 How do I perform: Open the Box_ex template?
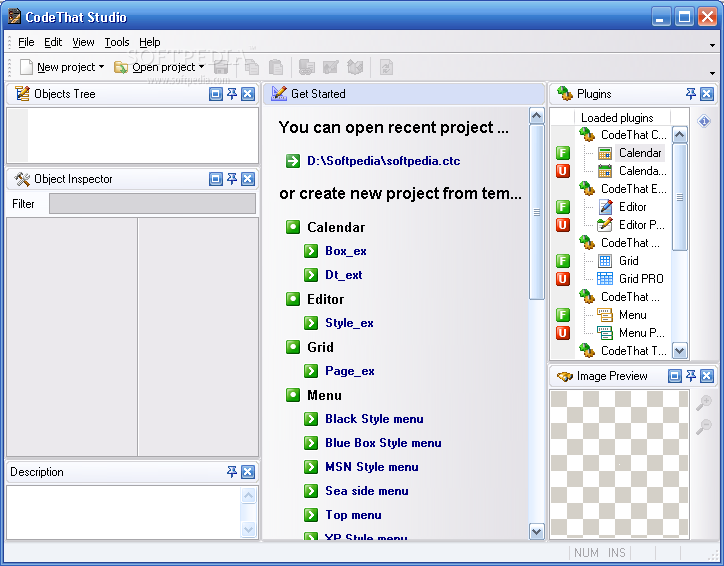[x=345, y=251]
